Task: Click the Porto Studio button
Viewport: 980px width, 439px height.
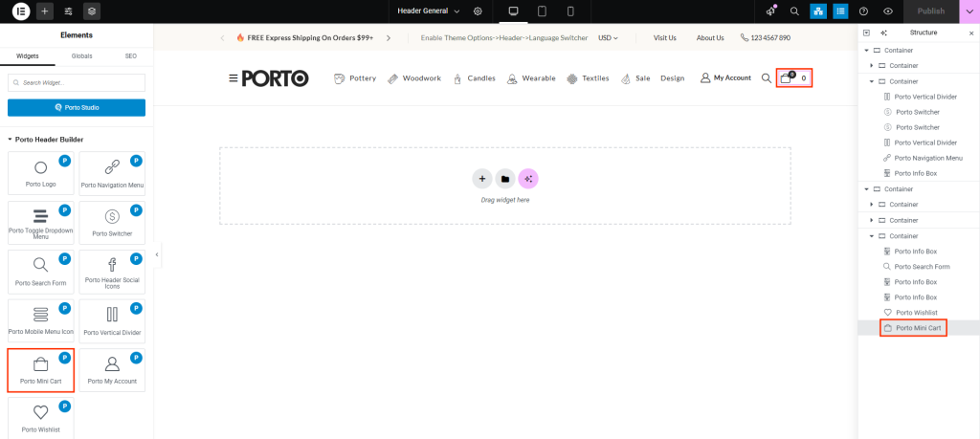Action: [77, 107]
